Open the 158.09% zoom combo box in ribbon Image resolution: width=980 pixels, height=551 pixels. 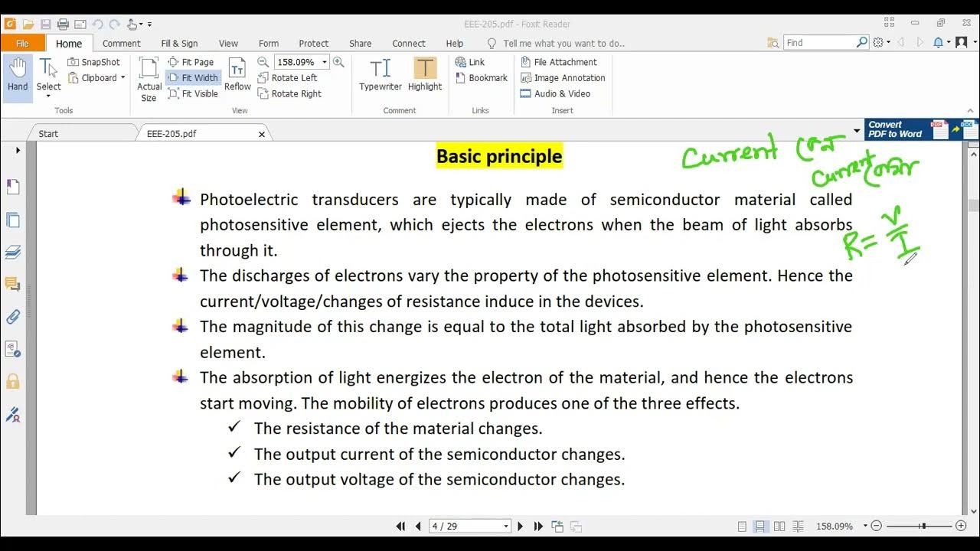[x=302, y=62]
